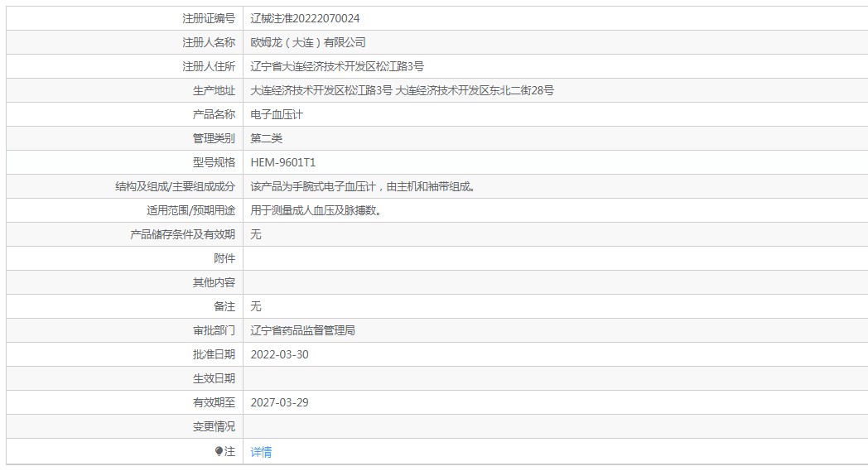Select 无 in the 备注 row

[256, 306]
